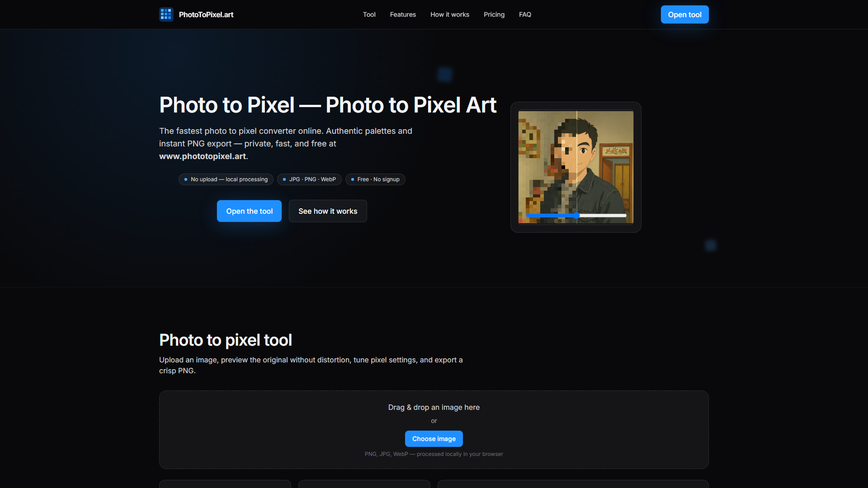
Task: Select How it works in navigation
Action: (x=450, y=14)
